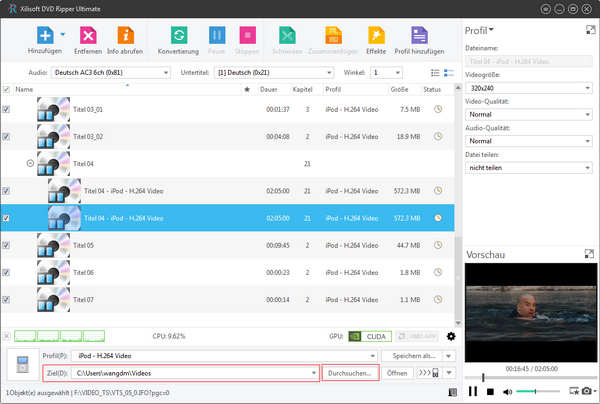Open the Winkel dropdown
Screen dimensions: 600x404
pos(386,73)
